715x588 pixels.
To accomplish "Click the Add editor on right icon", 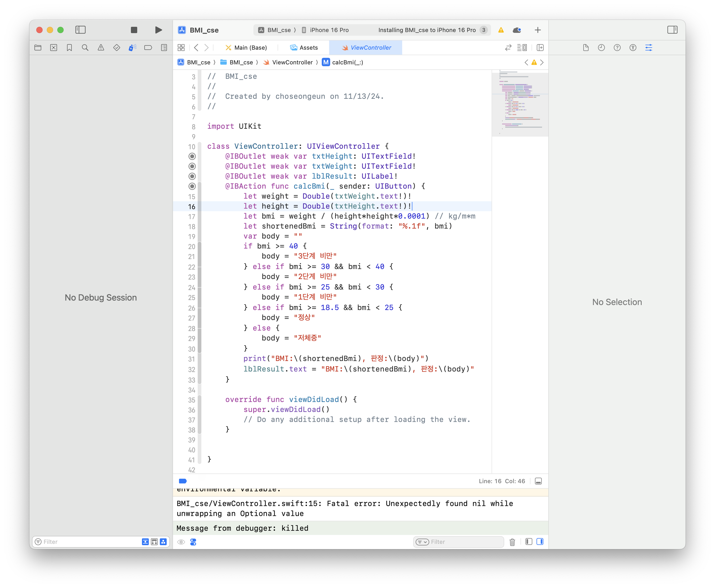I will click(x=540, y=48).
